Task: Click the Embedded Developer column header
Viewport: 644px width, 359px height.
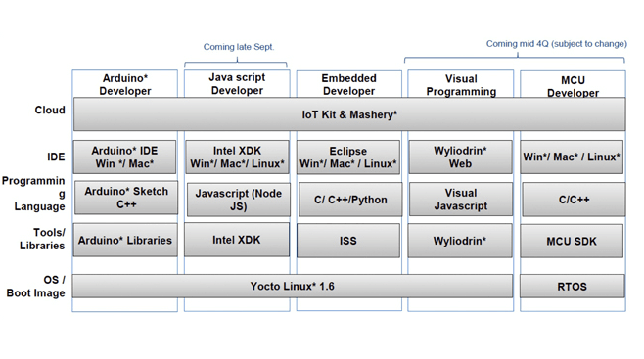Action: point(349,84)
